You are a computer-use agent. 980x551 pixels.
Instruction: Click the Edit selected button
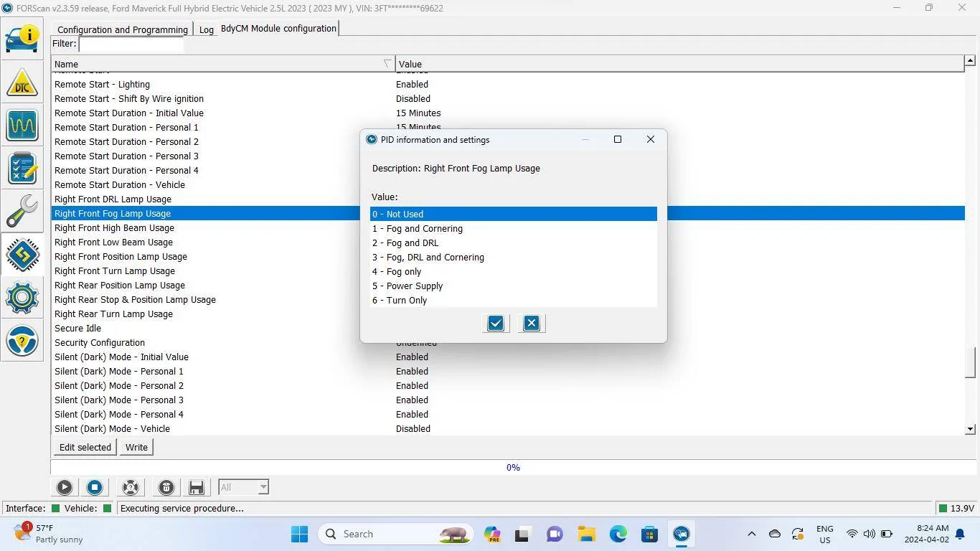click(x=85, y=447)
